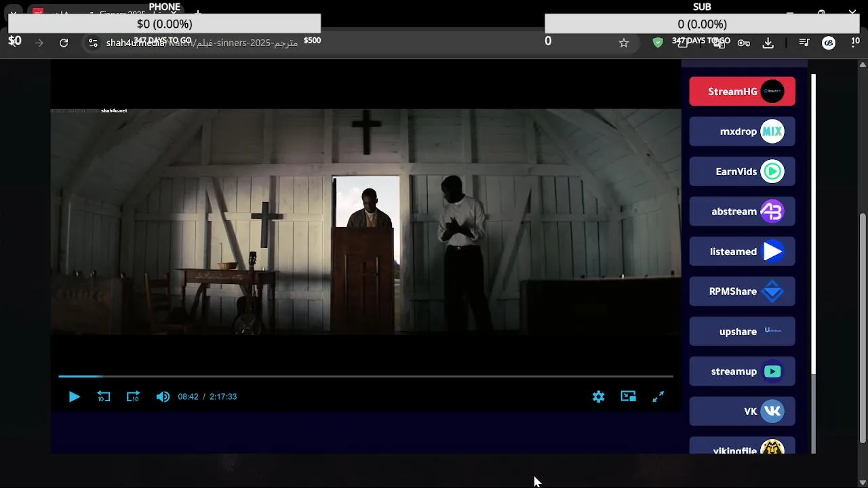868x488 pixels.
Task: Open the shield extension icon
Action: click(x=658, y=43)
